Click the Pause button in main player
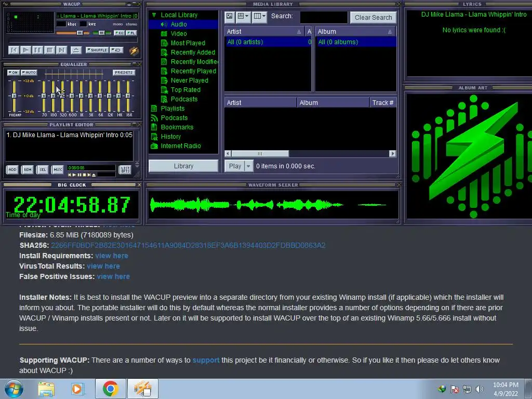This screenshot has width=532, height=399. pyautogui.click(x=37, y=50)
